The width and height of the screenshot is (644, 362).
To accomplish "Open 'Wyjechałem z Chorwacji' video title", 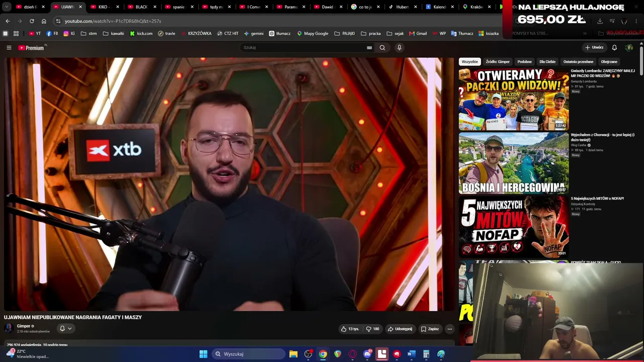I will tap(603, 137).
